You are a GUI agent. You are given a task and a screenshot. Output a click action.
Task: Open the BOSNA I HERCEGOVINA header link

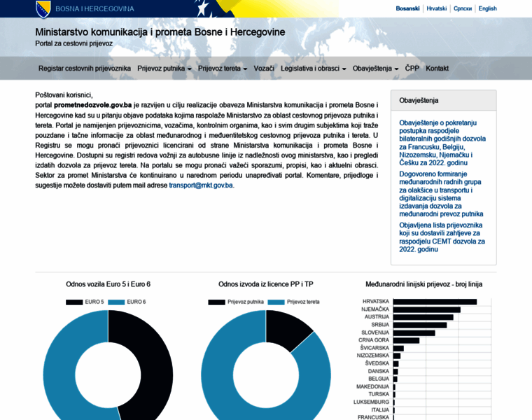tap(94, 9)
